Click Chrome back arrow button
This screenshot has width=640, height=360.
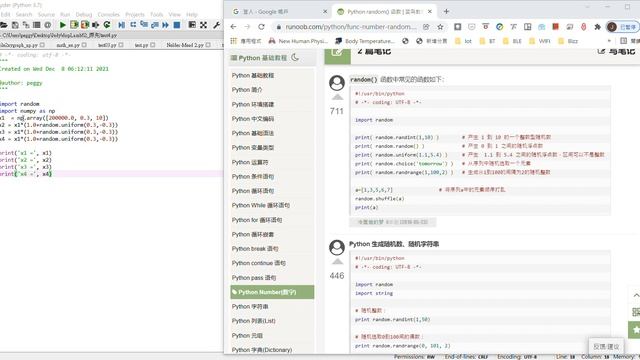coord(233,27)
